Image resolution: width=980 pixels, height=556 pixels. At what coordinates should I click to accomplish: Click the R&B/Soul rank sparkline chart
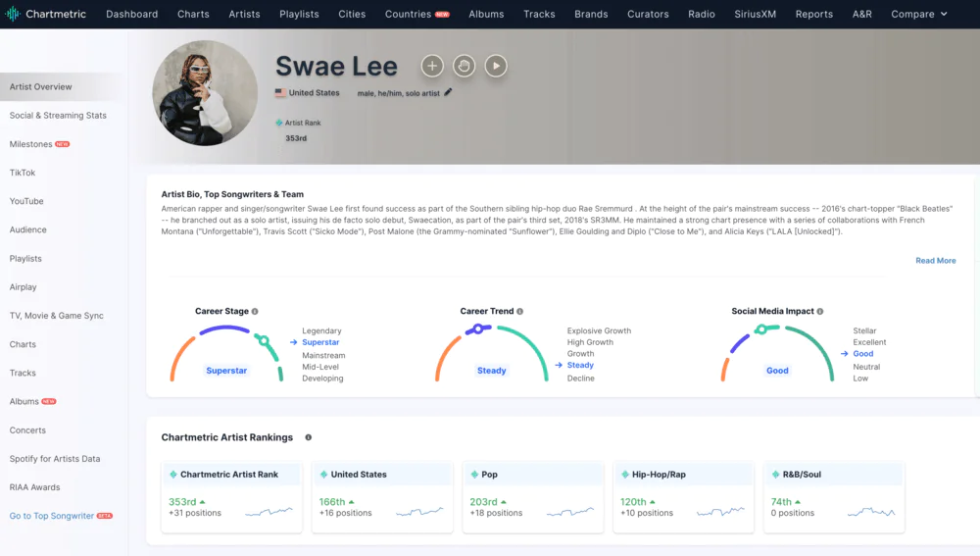[871, 512]
